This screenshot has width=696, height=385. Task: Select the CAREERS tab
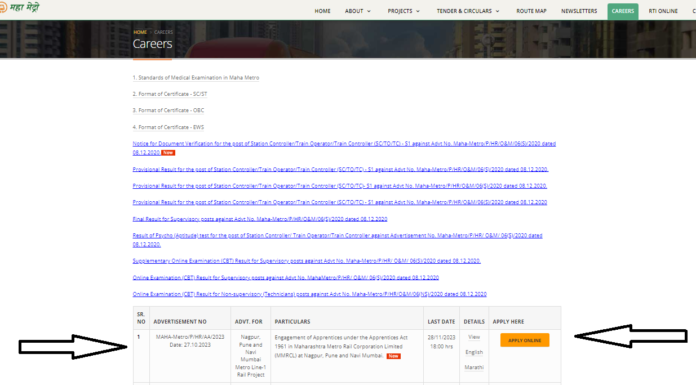623,11
